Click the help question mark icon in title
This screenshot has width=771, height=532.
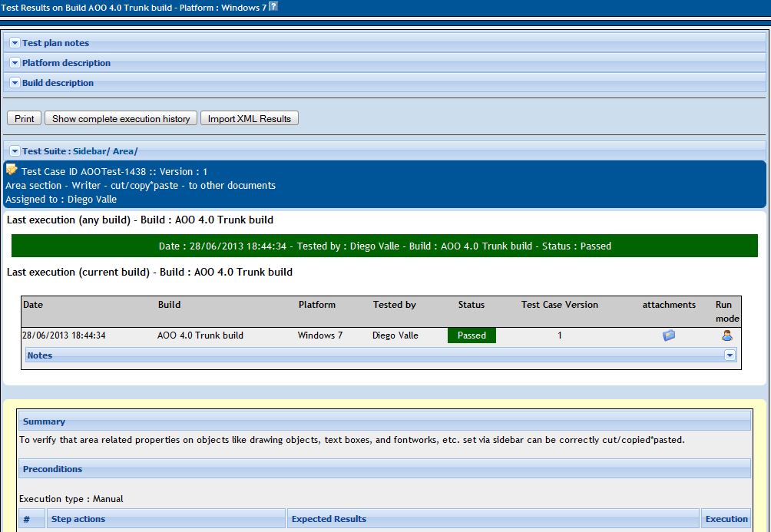273,6
